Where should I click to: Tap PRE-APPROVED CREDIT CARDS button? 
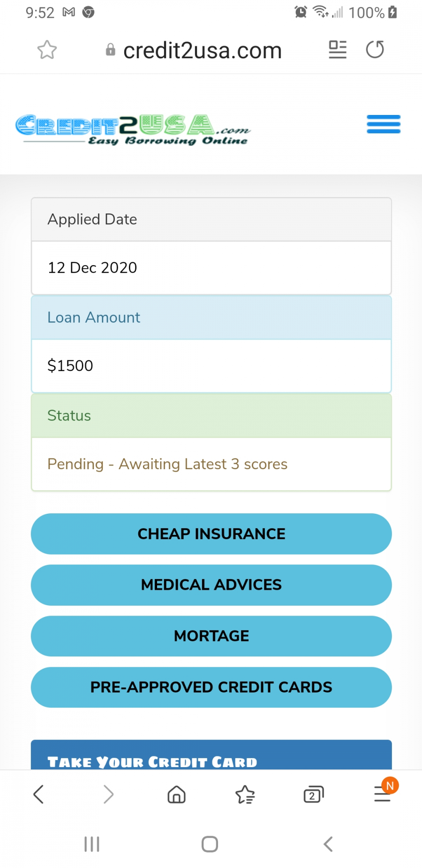211,687
